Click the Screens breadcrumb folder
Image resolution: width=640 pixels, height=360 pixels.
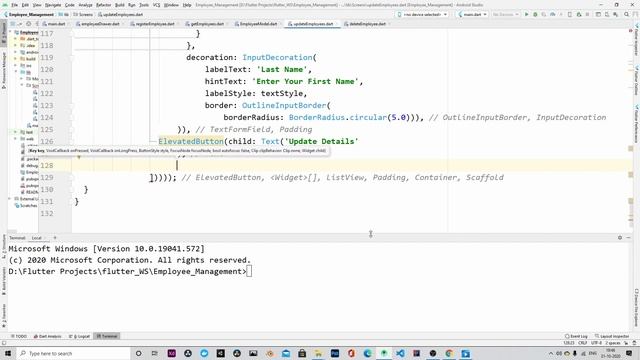(x=83, y=14)
